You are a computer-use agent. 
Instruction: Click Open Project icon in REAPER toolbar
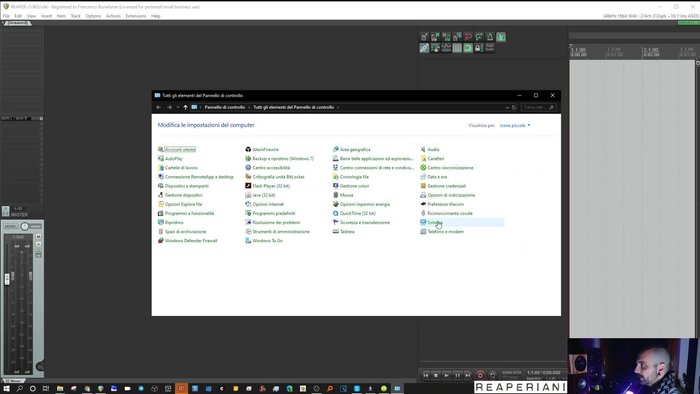click(x=435, y=37)
